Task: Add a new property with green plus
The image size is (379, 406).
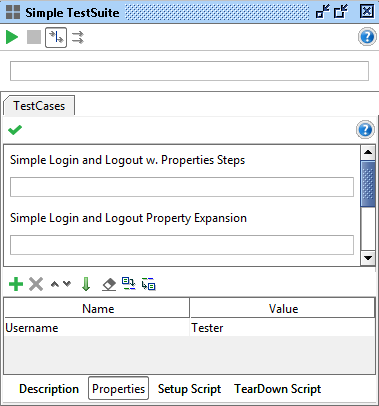Action: (x=16, y=284)
